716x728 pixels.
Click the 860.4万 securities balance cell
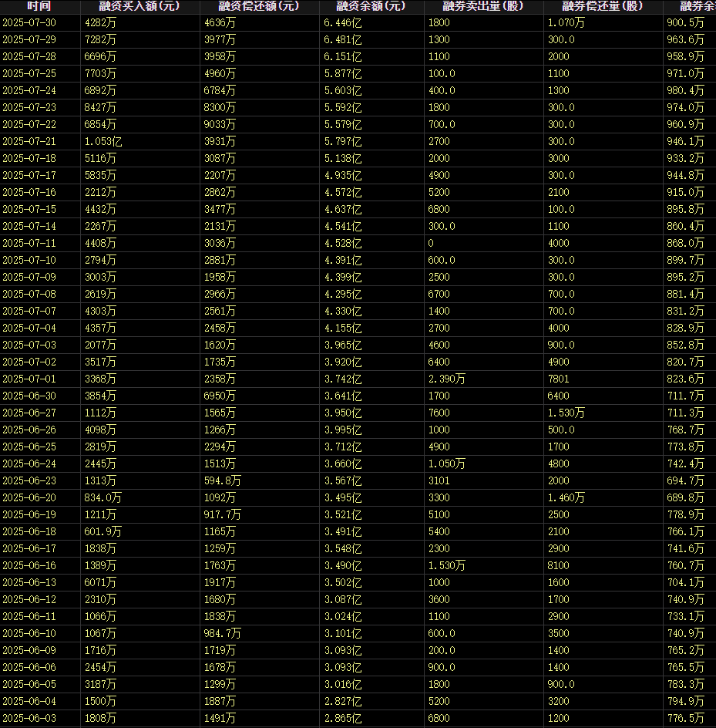(x=686, y=227)
